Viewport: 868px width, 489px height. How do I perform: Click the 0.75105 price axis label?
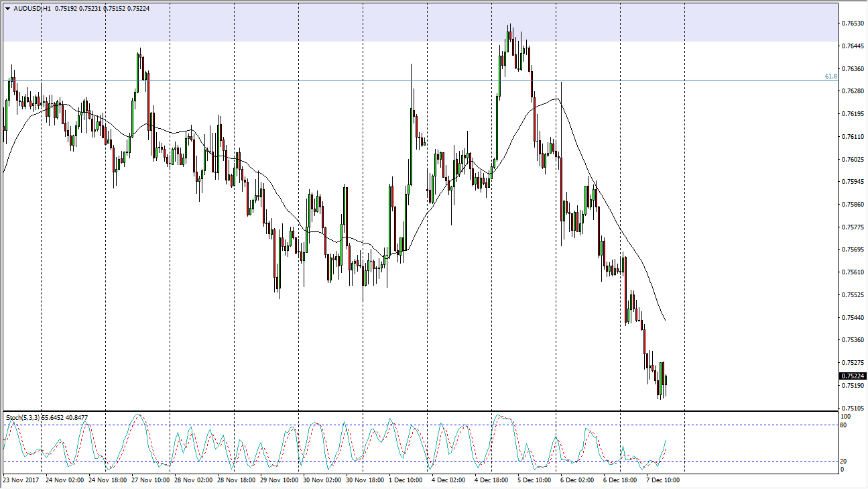(x=851, y=408)
